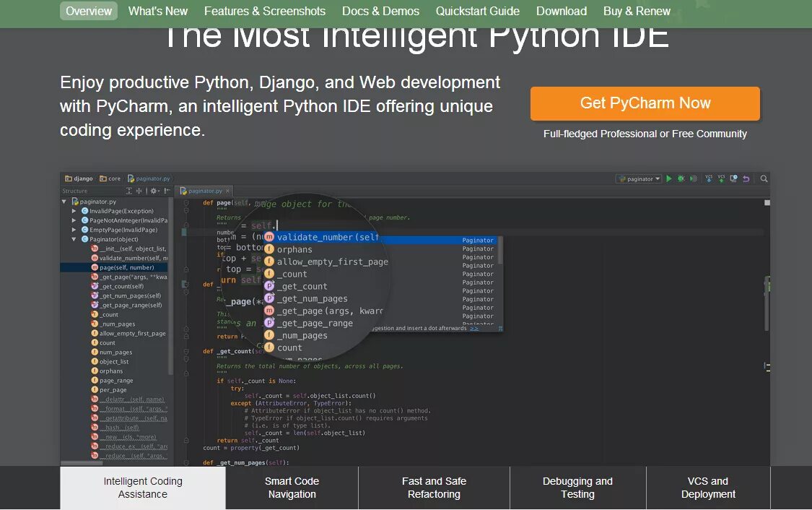Toggle code fold marker beside def page
812x510 pixels.
[x=186, y=203]
